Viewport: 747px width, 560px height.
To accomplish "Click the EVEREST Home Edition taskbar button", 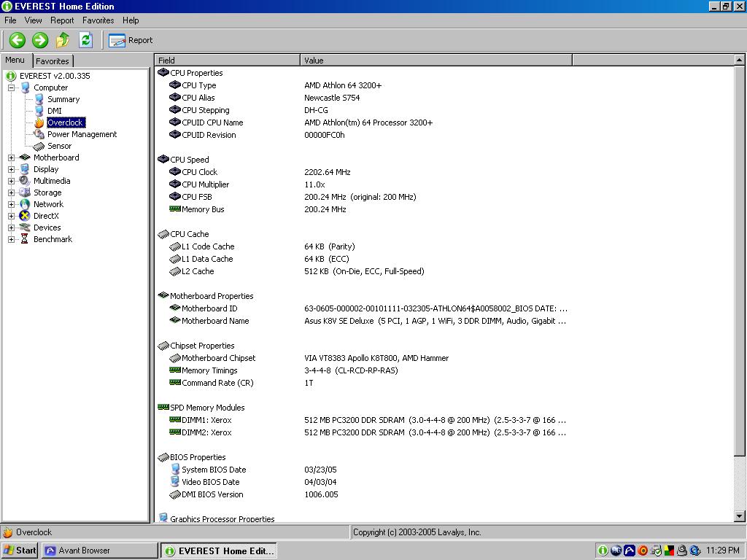I will tap(219, 551).
